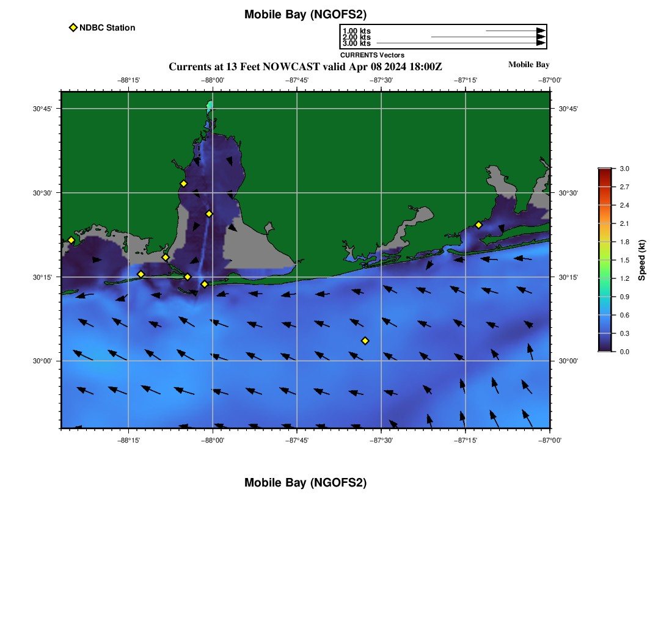Image resolution: width=672 pixels, height=641 pixels.
Task: Click the 3.00 kts legend arrow head
Action: [541, 43]
